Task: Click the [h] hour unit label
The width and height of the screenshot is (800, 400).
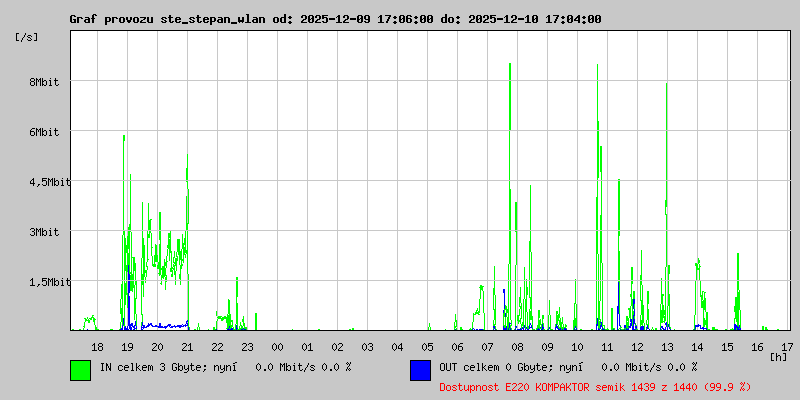Action: 779,357
